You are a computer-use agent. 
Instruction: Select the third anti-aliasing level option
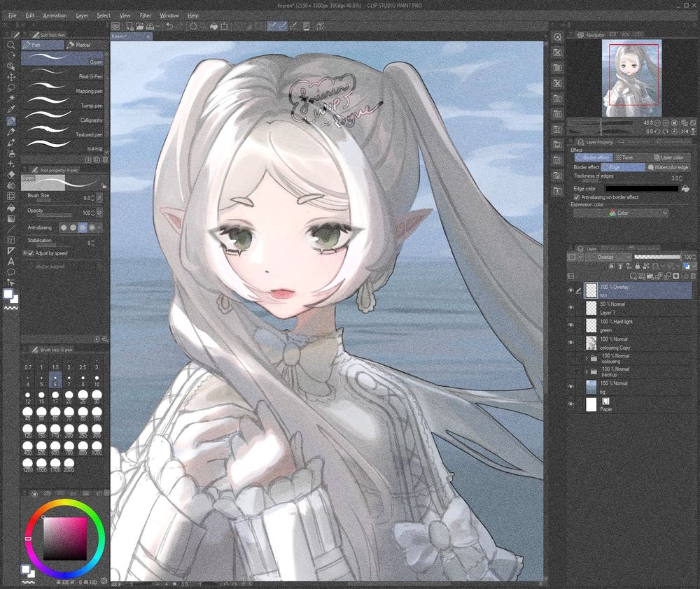tap(83, 227)
